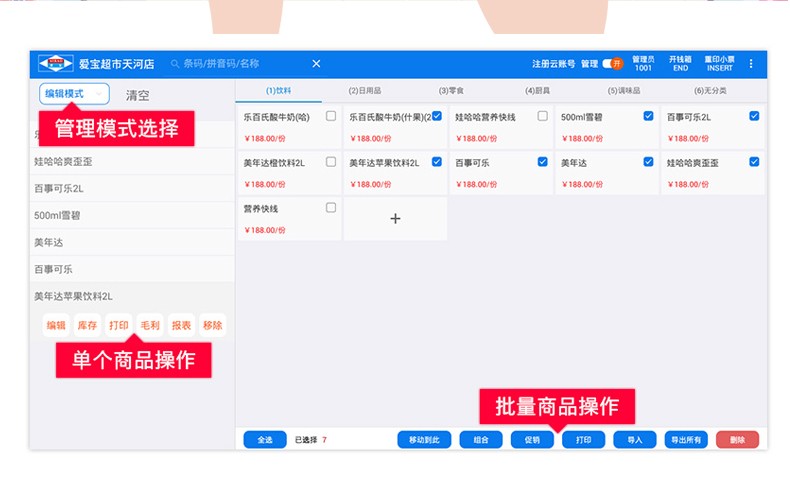Click the 库存 stock button for selected item
This screenshot has width=790, height=496.
point(87,325)
